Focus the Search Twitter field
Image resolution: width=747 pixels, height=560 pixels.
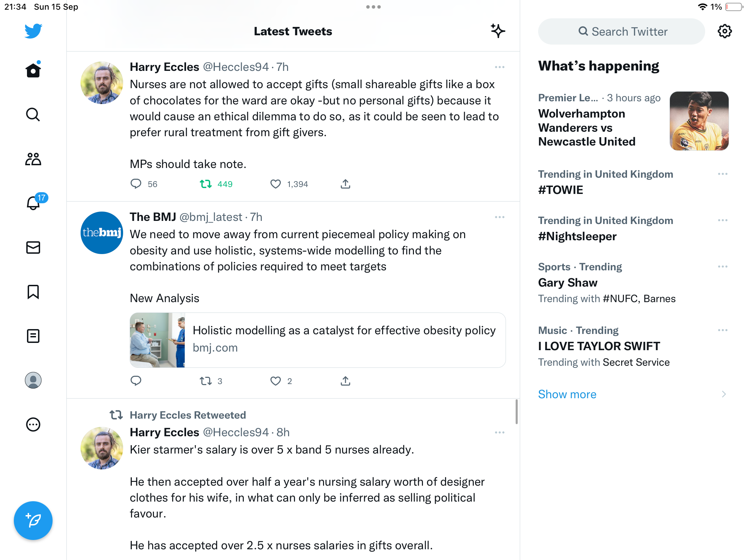pyautogui.click(x=621, y=31)
